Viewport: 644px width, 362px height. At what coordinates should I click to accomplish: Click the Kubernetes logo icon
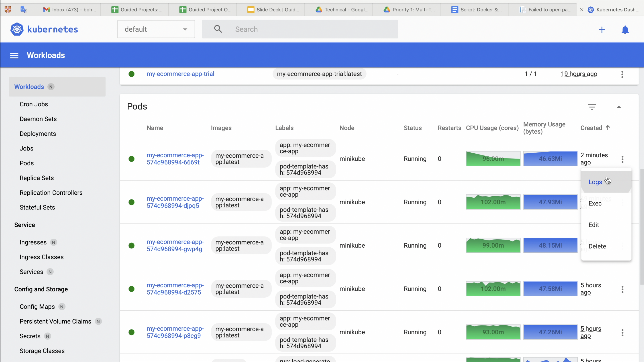(x=17, y=29)
